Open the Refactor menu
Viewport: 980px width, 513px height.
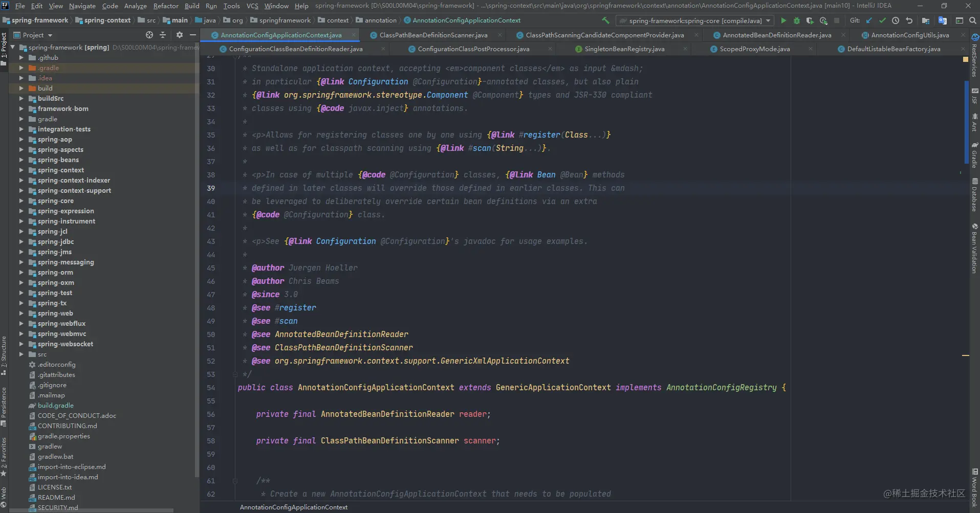(166, 6)
